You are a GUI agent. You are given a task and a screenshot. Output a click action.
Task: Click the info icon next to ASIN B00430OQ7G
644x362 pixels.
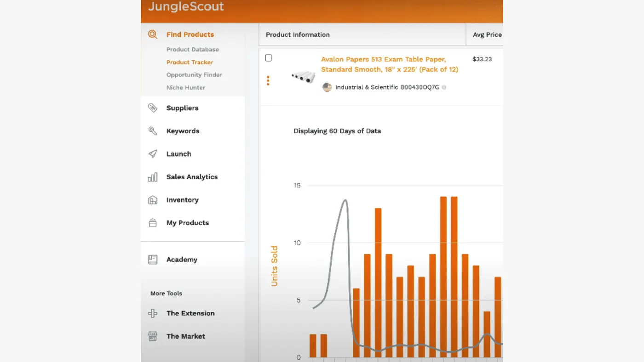pos(444,87)
